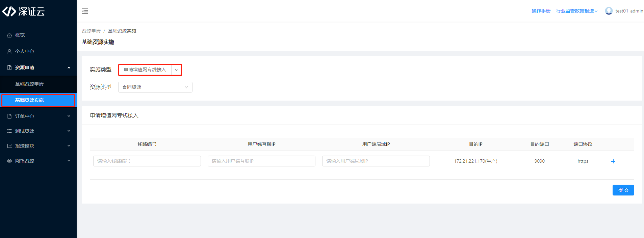
Task: Click the 基础资源实施 breadcrumb
Action: pyautogui.click(x=122, y=31)
